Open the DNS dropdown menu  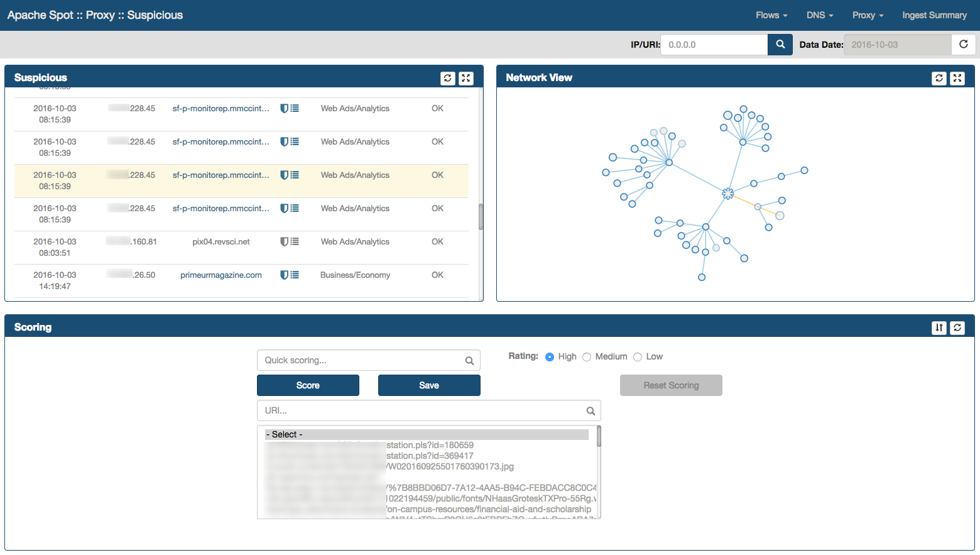click(x=819, y=15)
